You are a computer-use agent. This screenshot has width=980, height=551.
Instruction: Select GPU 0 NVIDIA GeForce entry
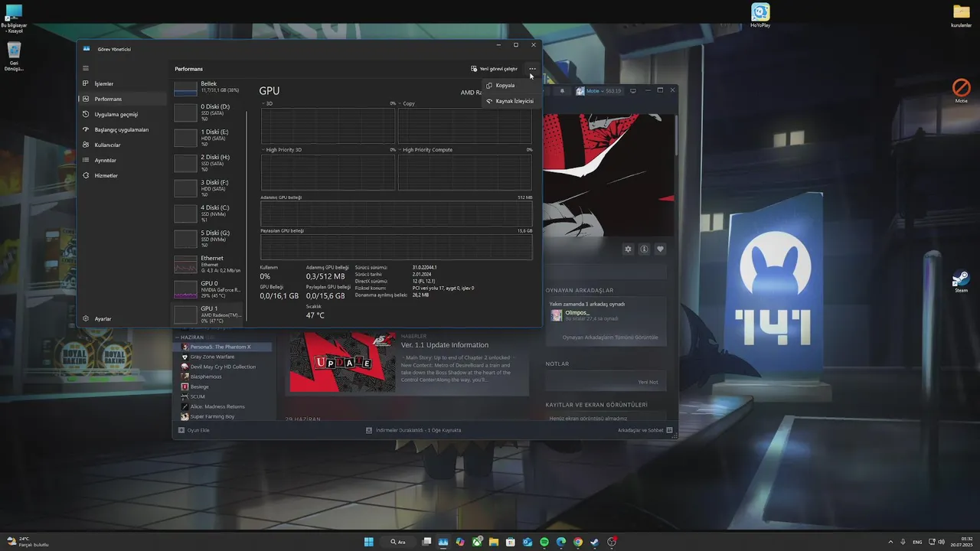coord(208,289)
